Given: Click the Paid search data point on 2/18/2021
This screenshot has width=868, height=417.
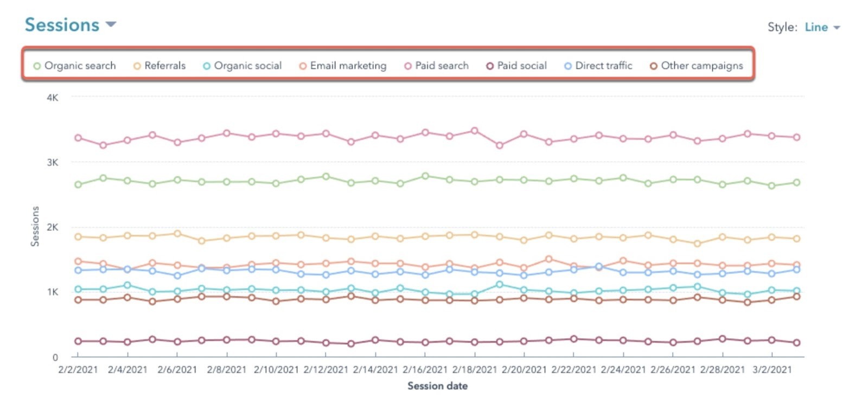Looking at the screenshot, I should pos(475,131).
